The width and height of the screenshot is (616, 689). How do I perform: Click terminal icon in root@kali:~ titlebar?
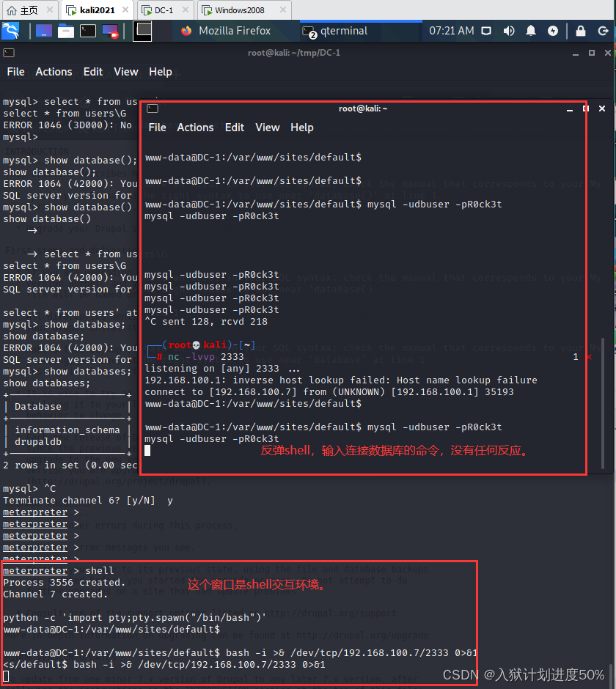click(x=153, y=108)
